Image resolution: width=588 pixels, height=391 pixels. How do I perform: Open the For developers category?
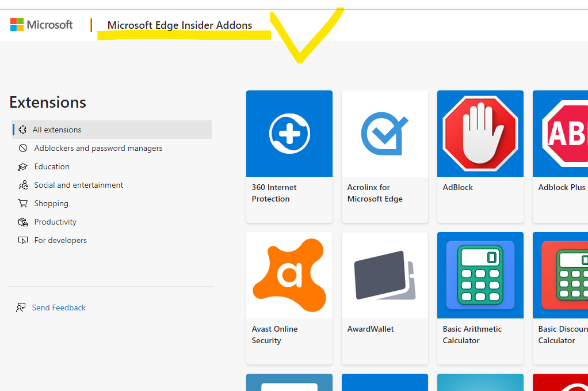click(60, 240)
